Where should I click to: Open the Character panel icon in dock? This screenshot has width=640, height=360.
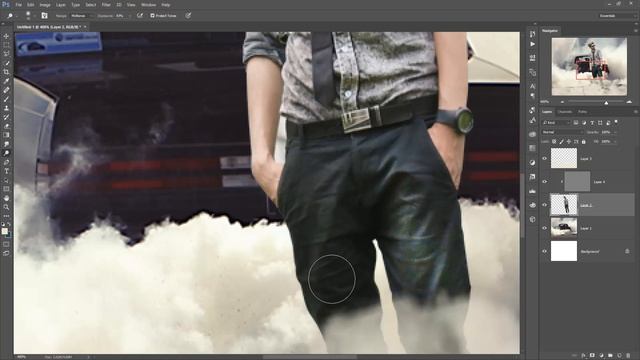click(x=532, y=86)
